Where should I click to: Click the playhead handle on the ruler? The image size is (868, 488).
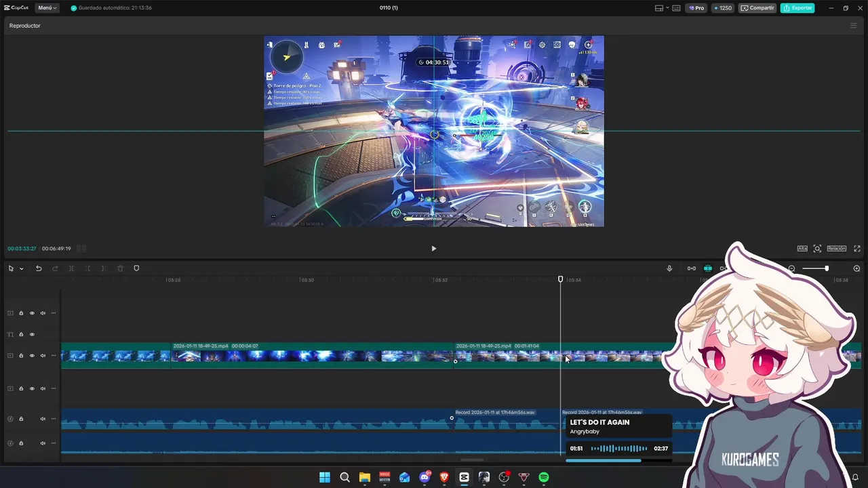[x=560, y=279]
